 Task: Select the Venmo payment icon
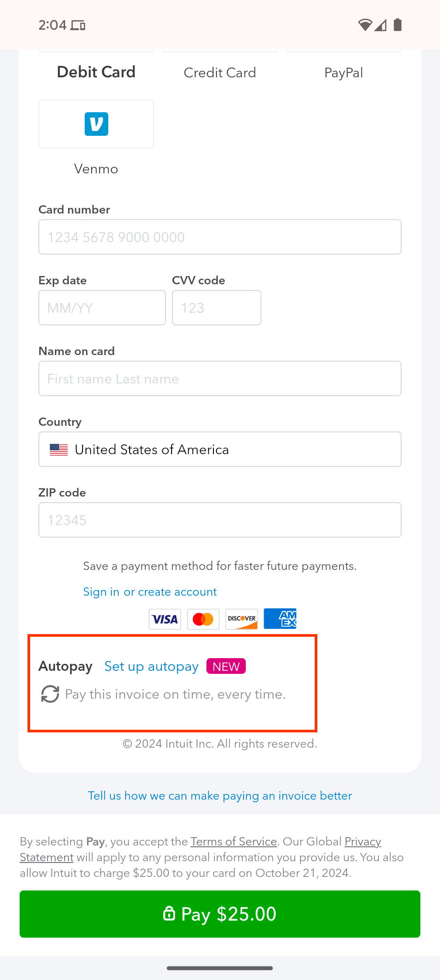click(x=96, y=124)
